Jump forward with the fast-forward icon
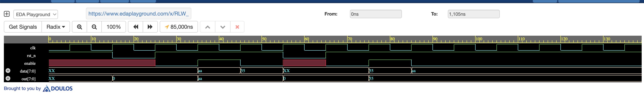This screenshot has width=644, height=102. [x=150, y=27]
